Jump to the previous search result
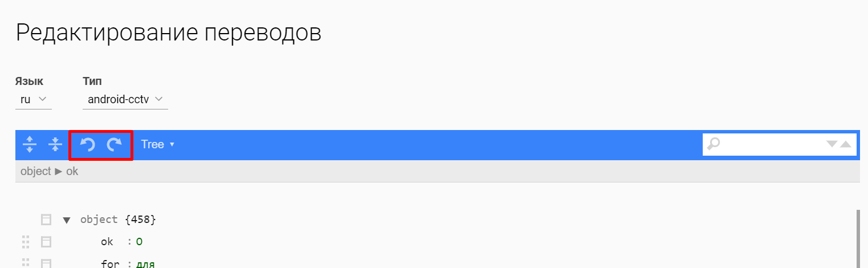This screenshot has height=268, width=868. point(846,144)
